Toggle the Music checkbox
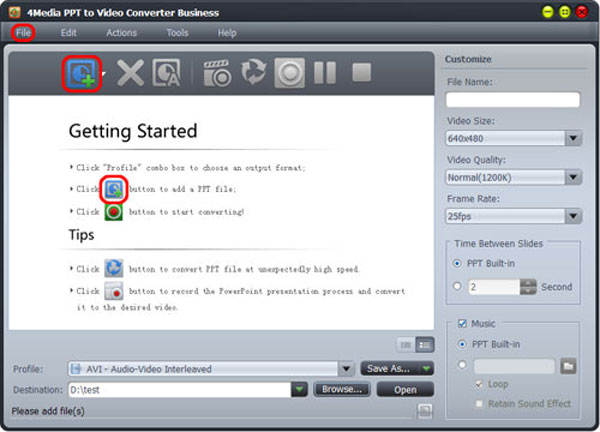Viewport: 600px width, 432px height. tap(462, 324)
